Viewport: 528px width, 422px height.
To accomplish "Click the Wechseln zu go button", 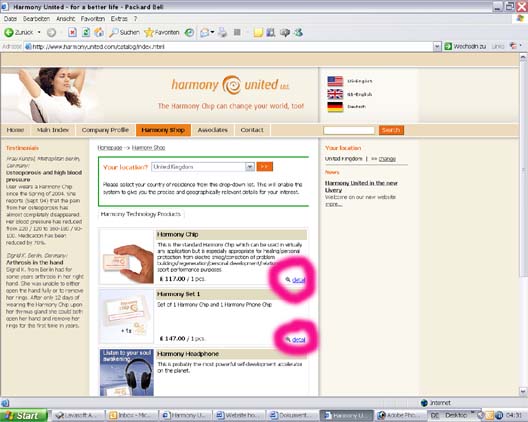I will pyautogui.click(x=465, y=46).
